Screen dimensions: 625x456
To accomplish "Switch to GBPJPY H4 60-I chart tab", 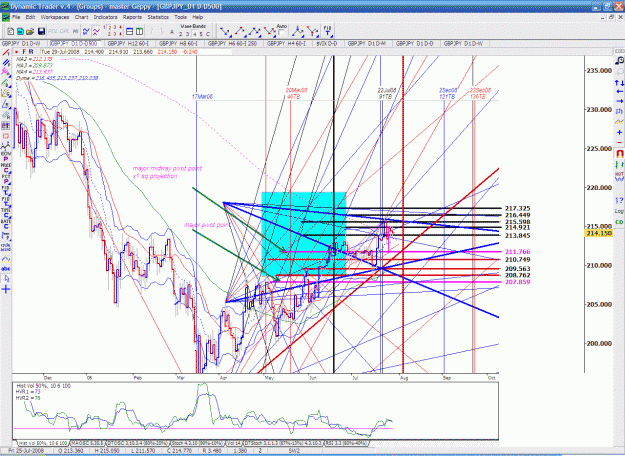I will click(286, 43).
